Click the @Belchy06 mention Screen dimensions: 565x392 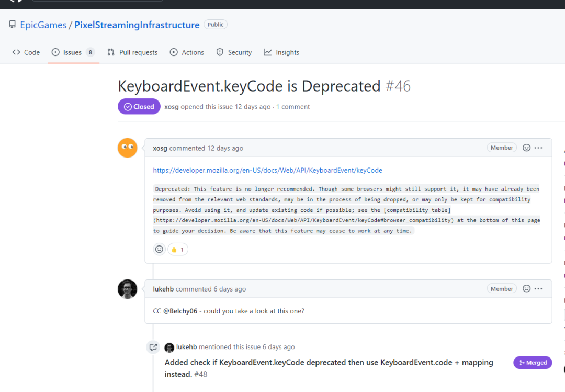point(180,311)
